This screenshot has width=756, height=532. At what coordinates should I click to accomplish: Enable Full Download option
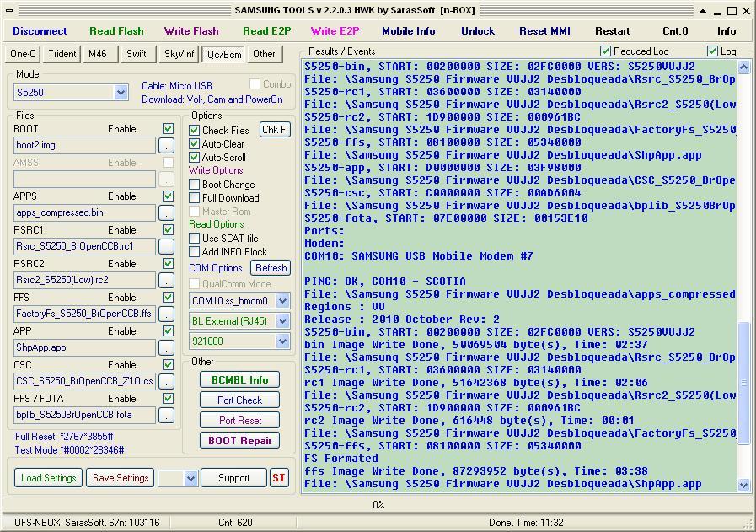195,198
